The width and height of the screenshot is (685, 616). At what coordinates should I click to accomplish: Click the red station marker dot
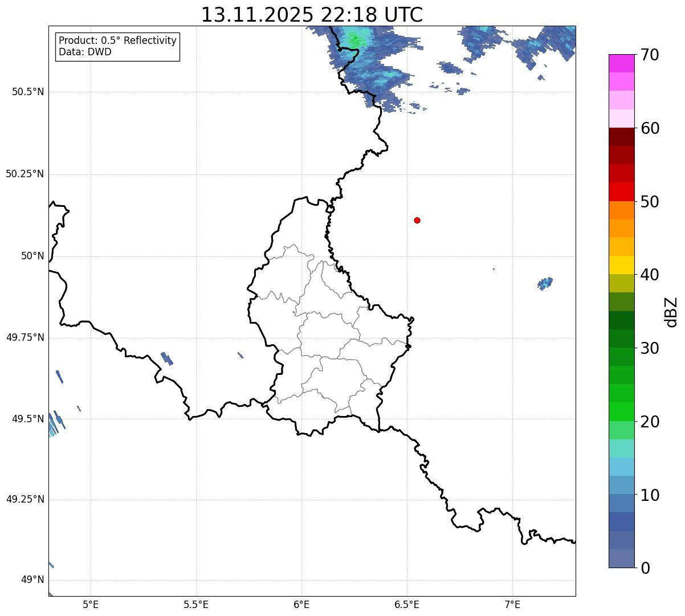[x=417, y=220]
